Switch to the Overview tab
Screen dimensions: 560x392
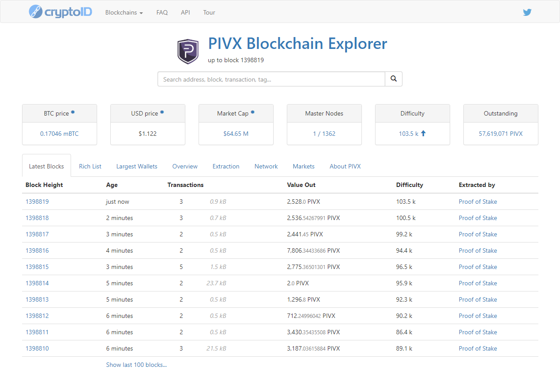click(185, 166)
